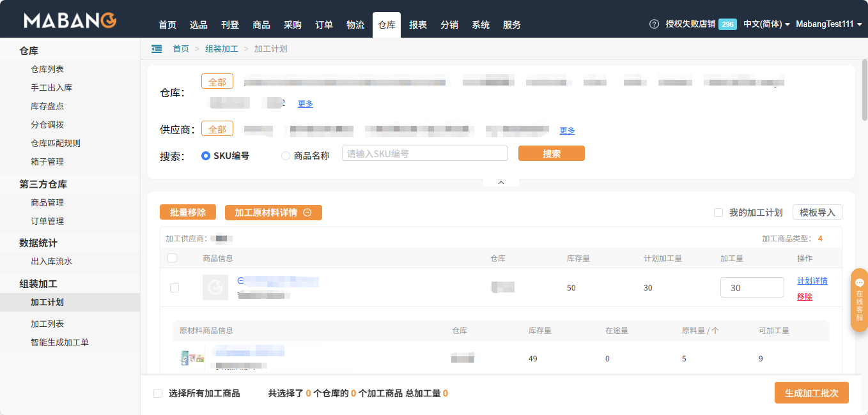
Task: Collapse the filter panel with the chevron
Action: click(500, 181)
